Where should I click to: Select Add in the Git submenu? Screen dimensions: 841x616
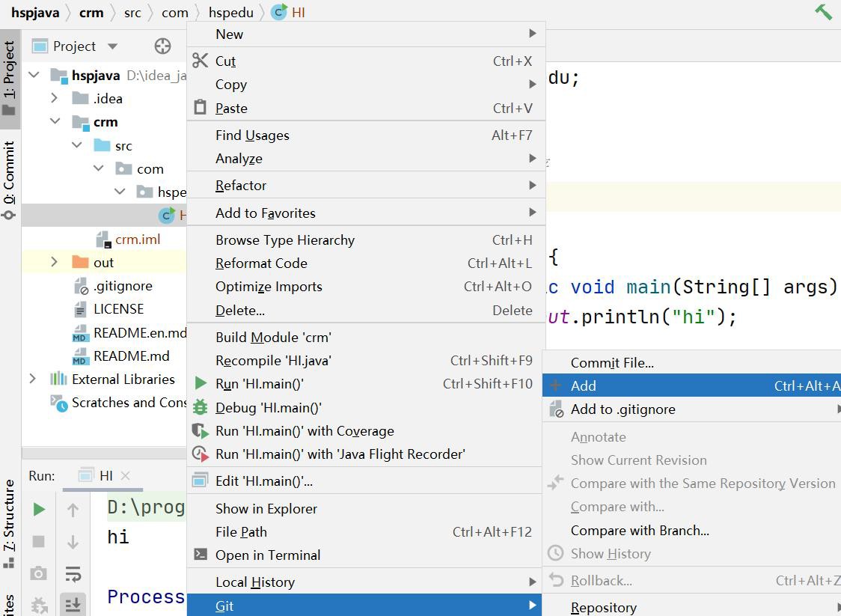tap(584, 386)
